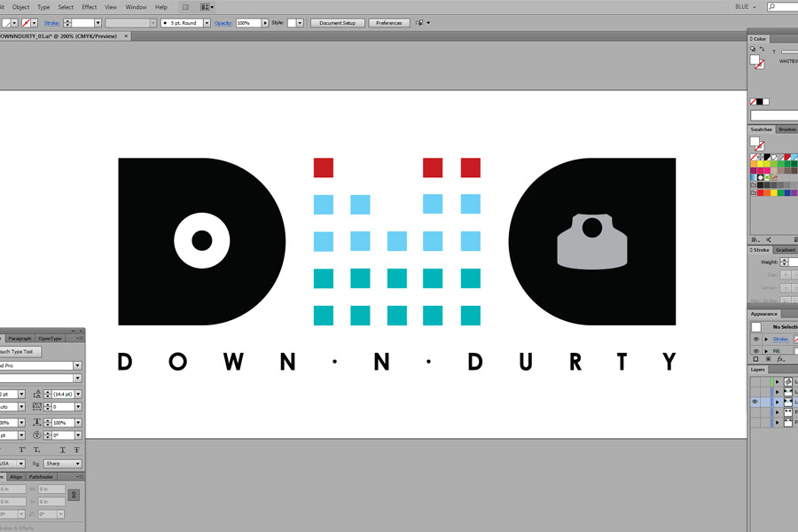
Task: Toggle Underline text style
Action: [62, 450]
